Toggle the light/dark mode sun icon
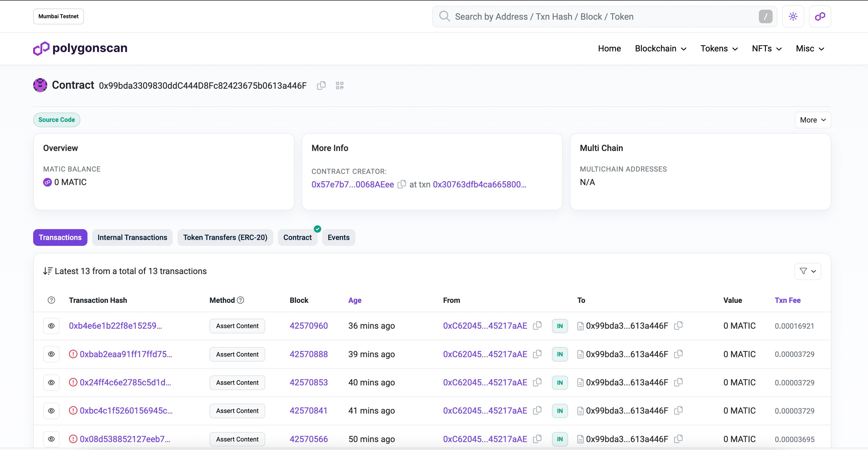 (793, 16)
